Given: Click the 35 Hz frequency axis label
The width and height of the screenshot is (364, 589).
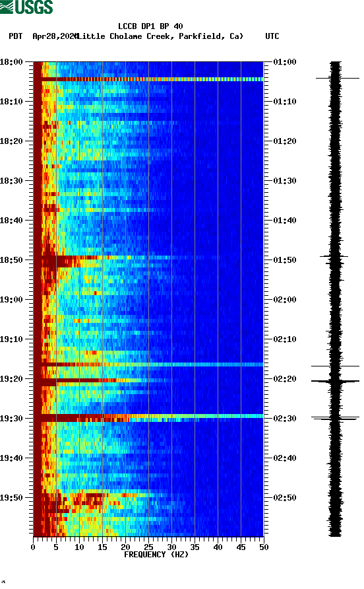Looking at the screenshot, I should 195,547.
